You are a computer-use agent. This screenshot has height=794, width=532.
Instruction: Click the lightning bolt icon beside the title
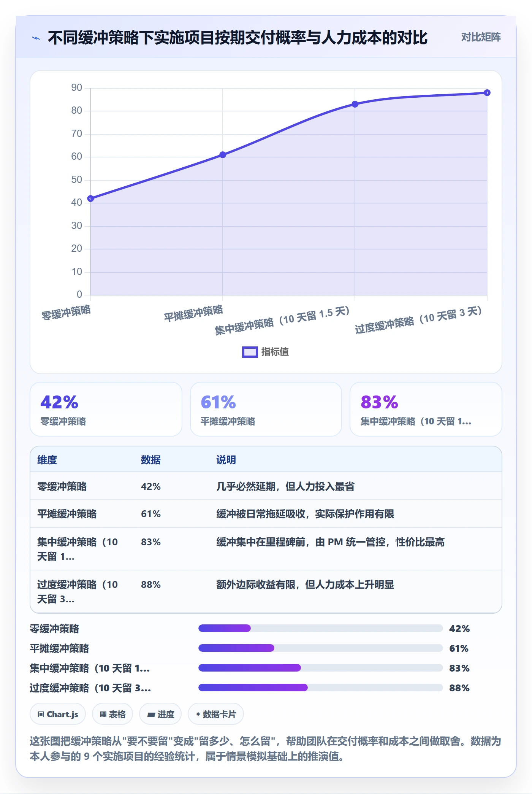tap(36, 38)
